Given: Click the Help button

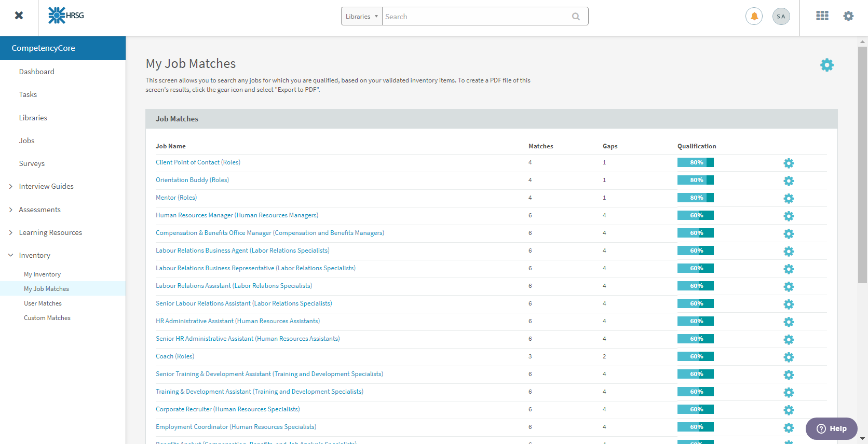Looking at the screenshot, I should (831, 428).
